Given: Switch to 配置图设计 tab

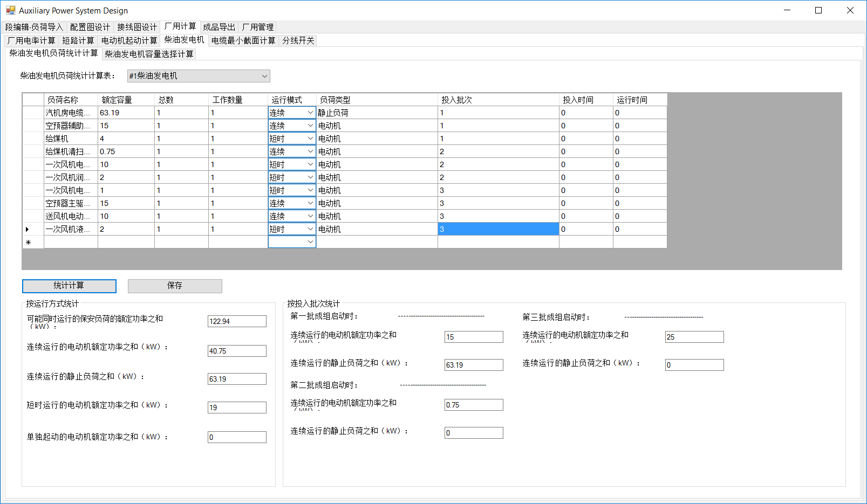Looking at the screenshot, I should [90, 27].
